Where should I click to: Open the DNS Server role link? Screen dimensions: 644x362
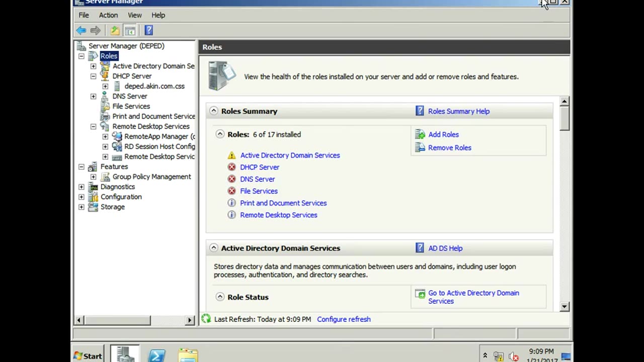[x=257, y=179]
